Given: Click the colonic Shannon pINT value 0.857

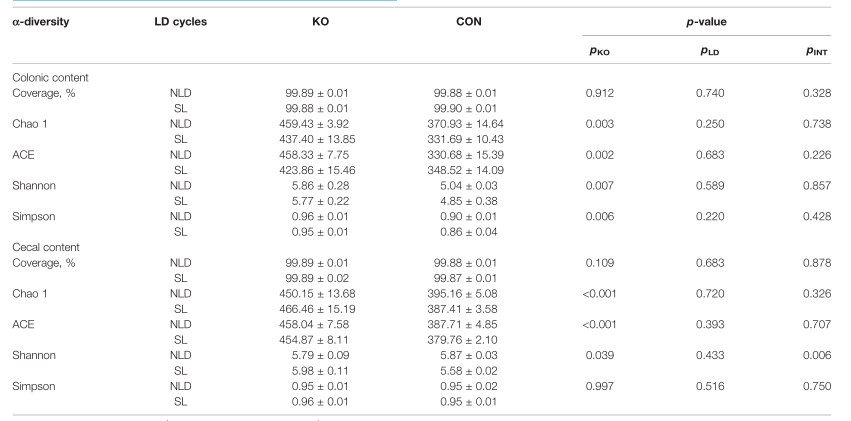Looking at the screenshot, I should (817, 186).
